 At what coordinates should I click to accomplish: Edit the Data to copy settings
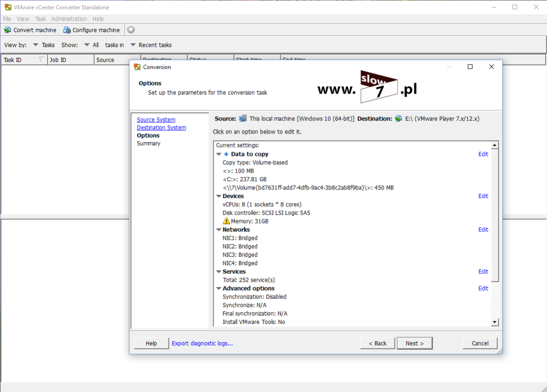point(483,154)
